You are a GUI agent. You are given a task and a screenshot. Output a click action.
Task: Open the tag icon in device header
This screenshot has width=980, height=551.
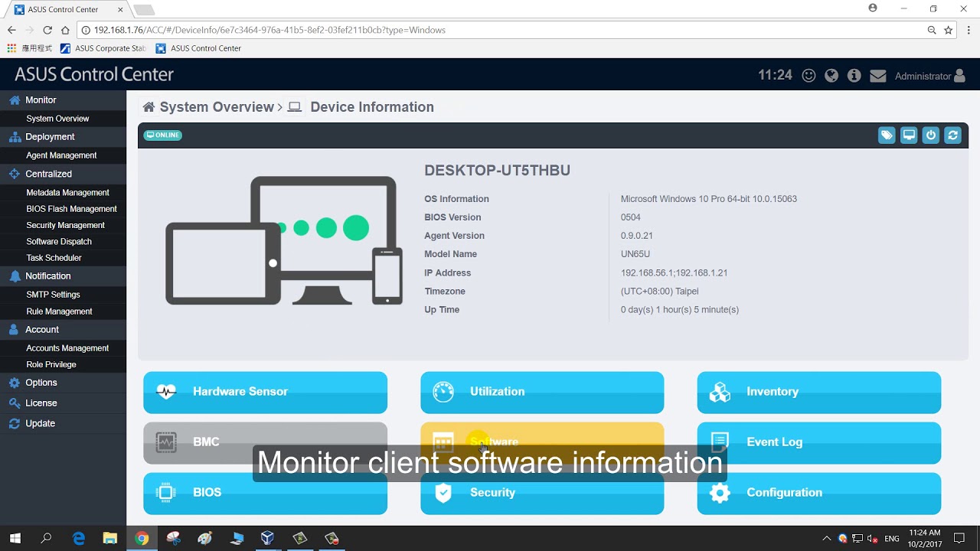887,135
